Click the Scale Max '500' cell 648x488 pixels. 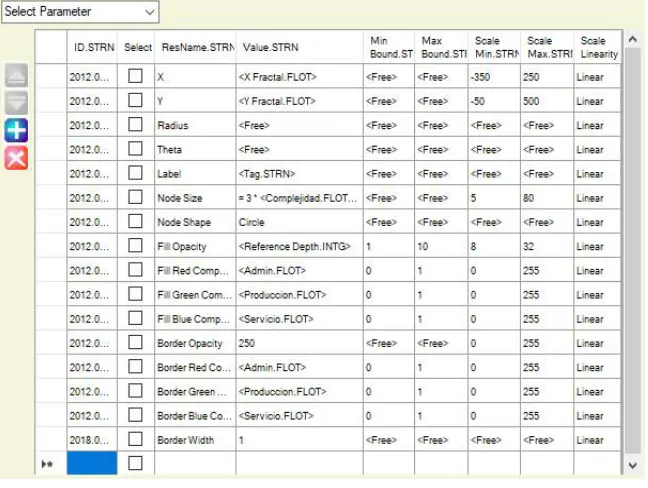pyautogui.click(x=547, y=101)
